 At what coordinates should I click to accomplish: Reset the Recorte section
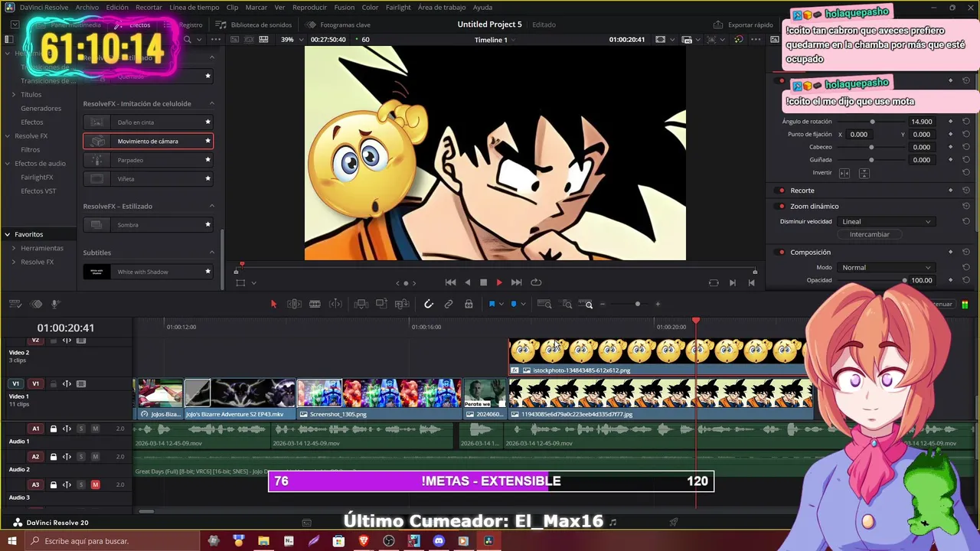(966, 190)
